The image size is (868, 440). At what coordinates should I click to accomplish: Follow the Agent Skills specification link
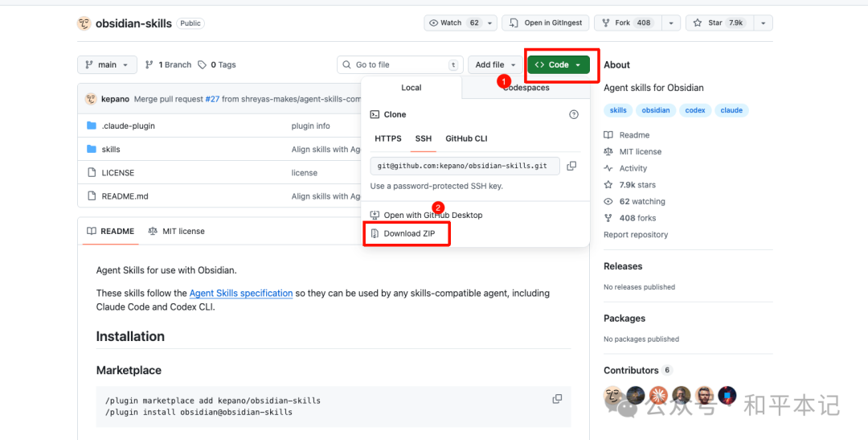(x=241, y=293)
